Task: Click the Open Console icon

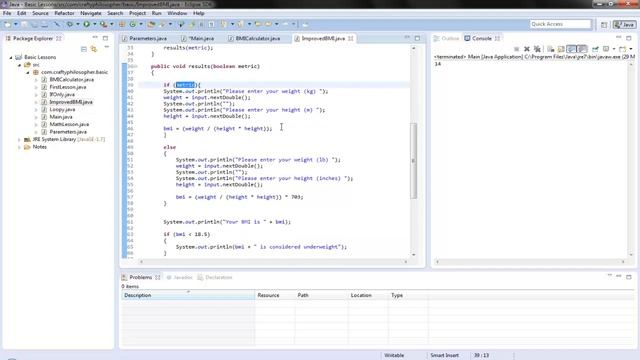Action: pos(622,49)
